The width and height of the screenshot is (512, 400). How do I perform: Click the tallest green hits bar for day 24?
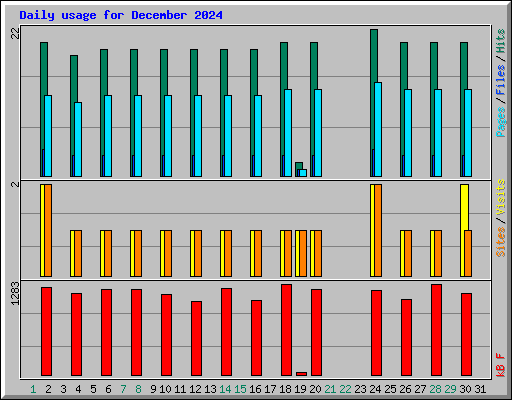[x=374, y=56]
